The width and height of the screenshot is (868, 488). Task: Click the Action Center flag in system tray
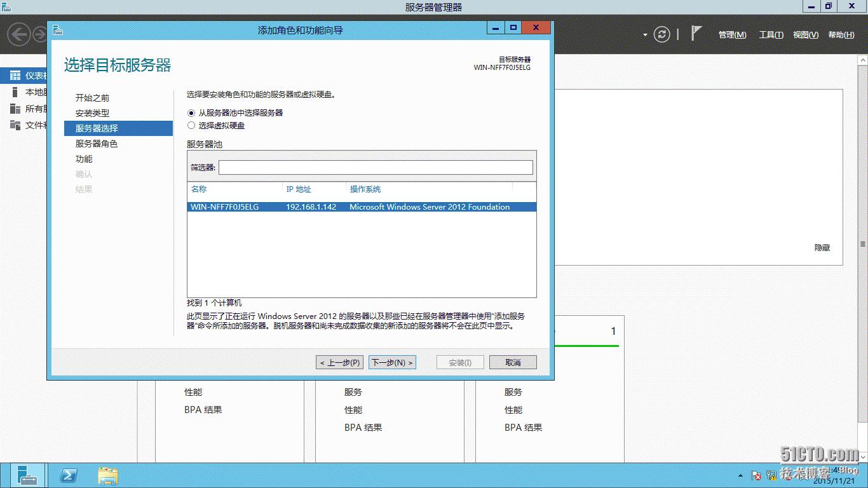[756, 475]
